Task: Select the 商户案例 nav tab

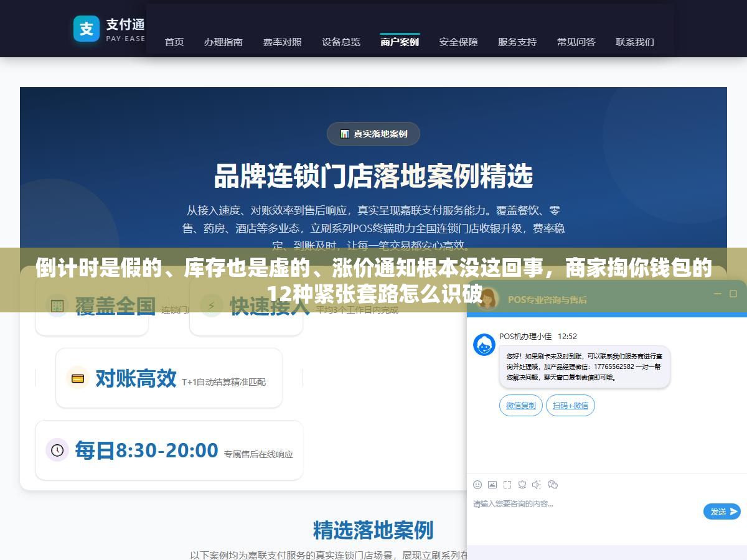Action: [400, 42]
